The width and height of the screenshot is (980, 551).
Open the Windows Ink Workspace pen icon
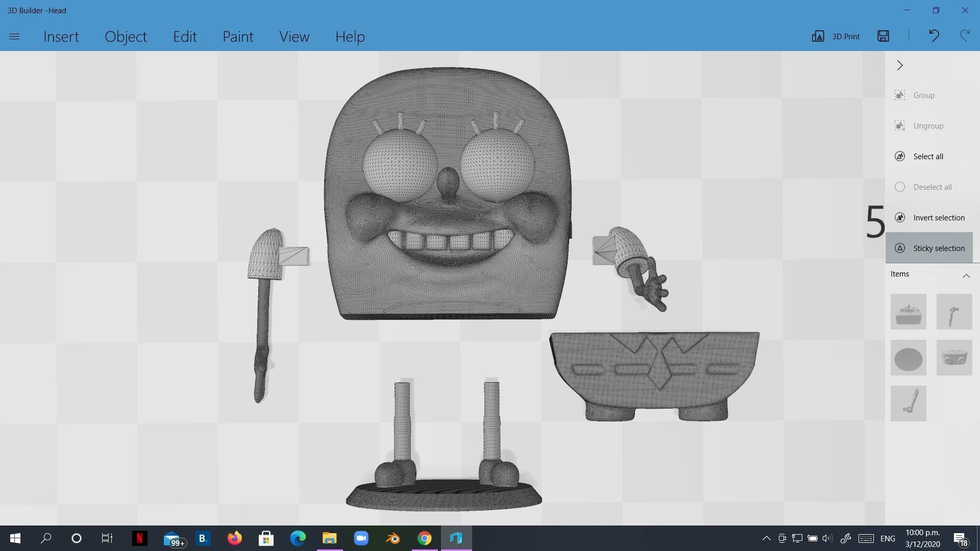click(845, 538)
